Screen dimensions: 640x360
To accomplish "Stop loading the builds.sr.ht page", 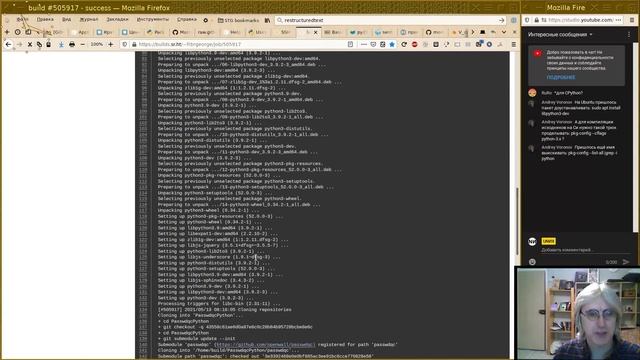I will [x=30, y=44].
